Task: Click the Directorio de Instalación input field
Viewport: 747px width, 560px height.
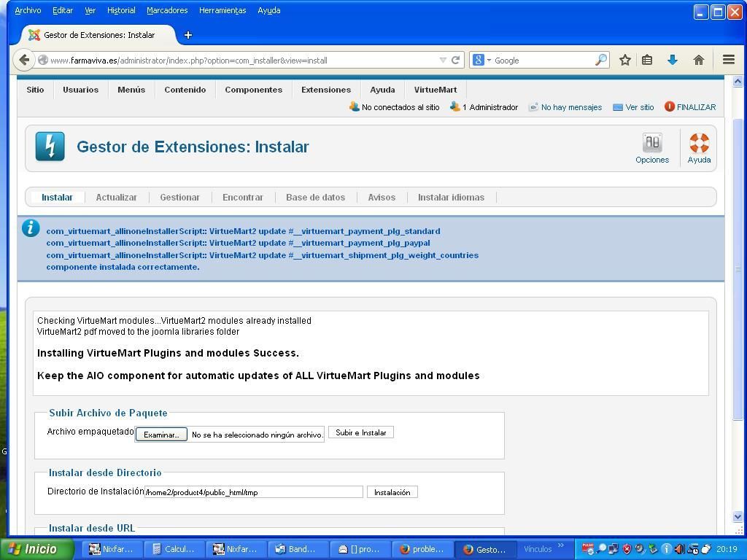Action: (253, 492)
